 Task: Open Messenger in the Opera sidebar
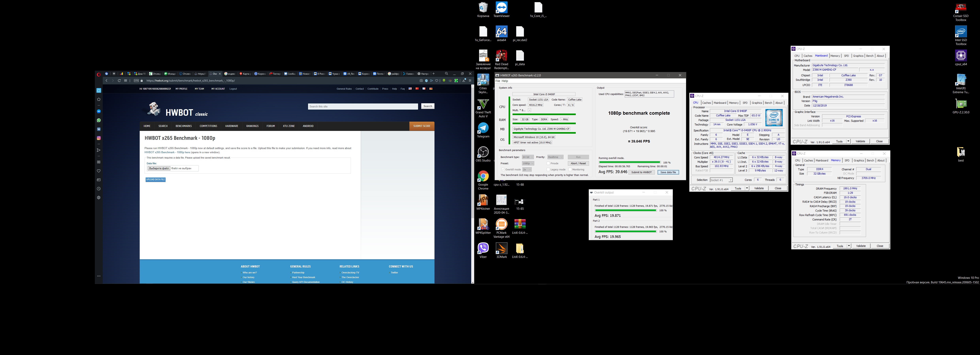(99, 111)
